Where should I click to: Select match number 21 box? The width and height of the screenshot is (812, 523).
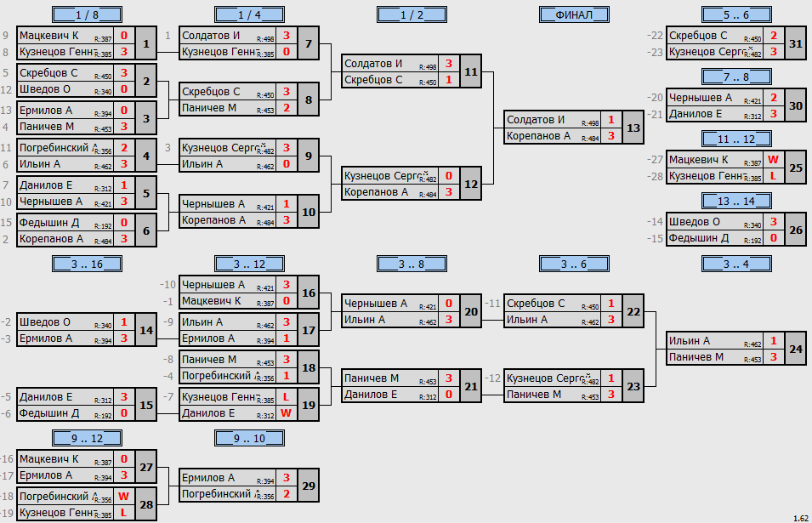coord(471,386)
